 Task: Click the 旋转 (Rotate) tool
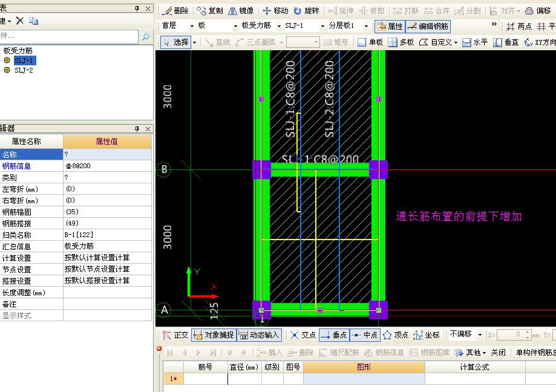point(306,11)
